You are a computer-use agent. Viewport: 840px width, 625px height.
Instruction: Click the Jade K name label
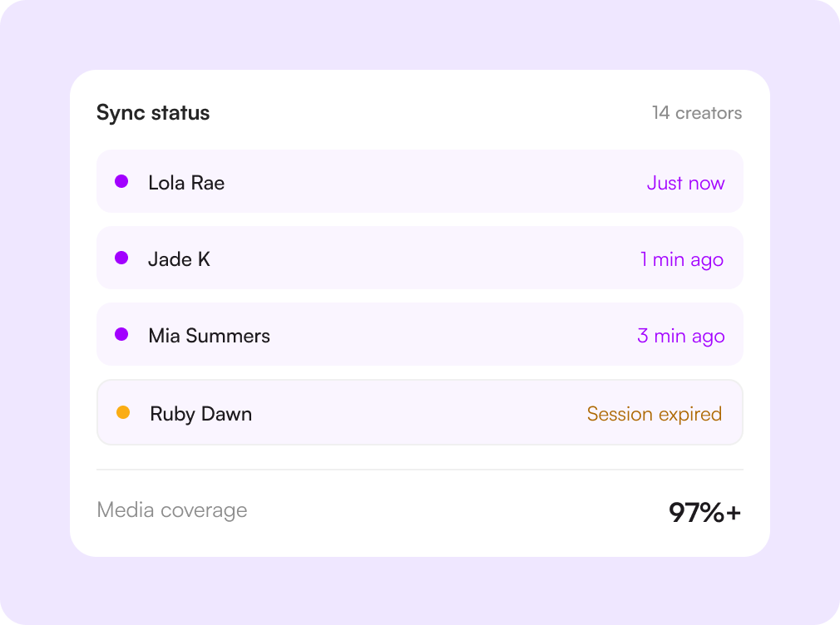179,260
